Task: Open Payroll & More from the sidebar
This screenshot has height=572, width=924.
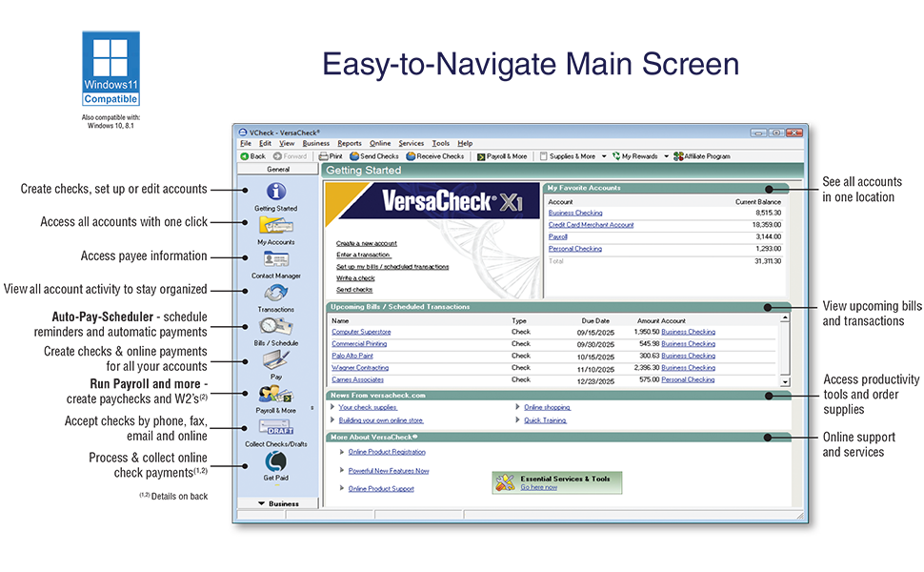Action: pyautogui.click(x=277, y=394)
